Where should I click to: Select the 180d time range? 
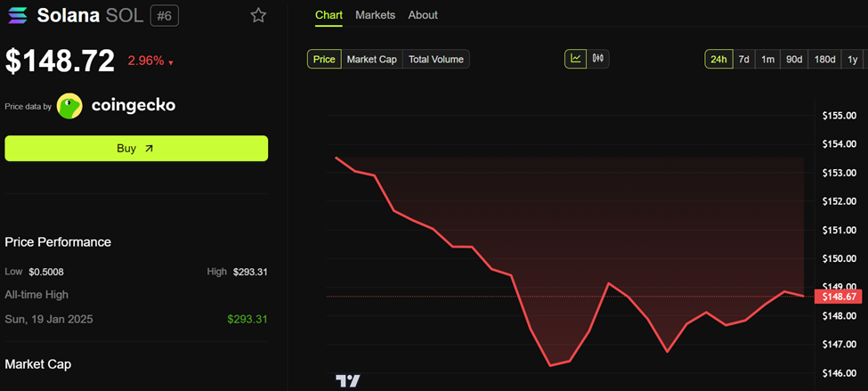(824, 60)
